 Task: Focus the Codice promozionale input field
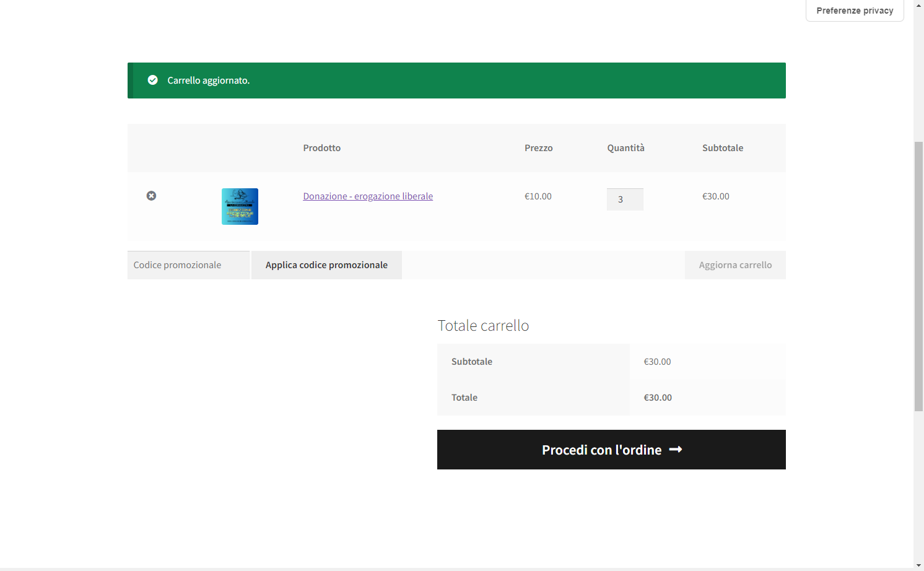pyautogui.click(x=188, y=265)
